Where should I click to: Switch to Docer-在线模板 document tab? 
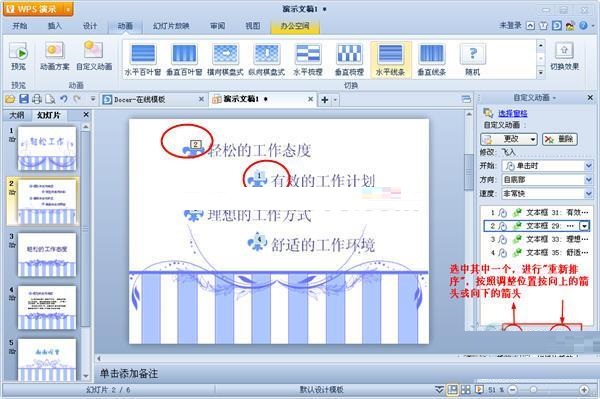[153, 99]
